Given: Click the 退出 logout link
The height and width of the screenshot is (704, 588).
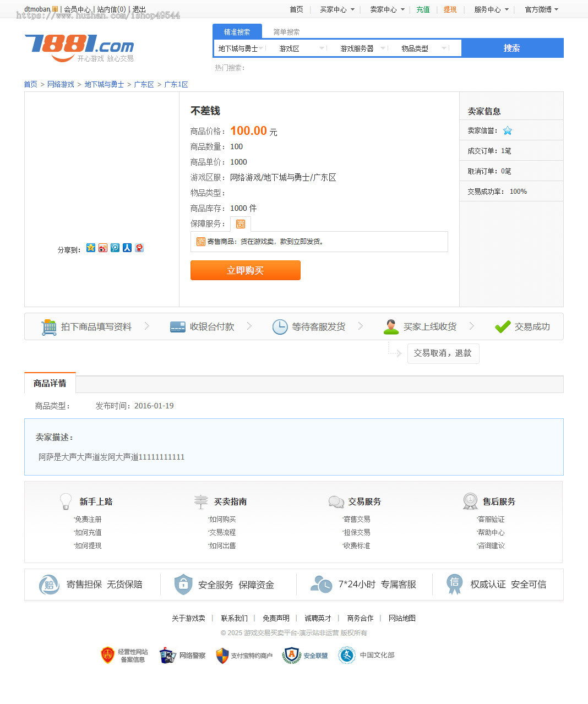Looking at the screenshot, I should click(139, 9).
